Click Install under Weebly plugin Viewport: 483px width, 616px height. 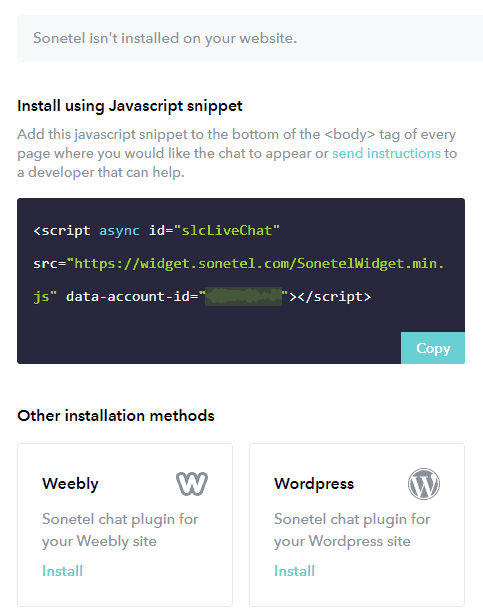62,571
